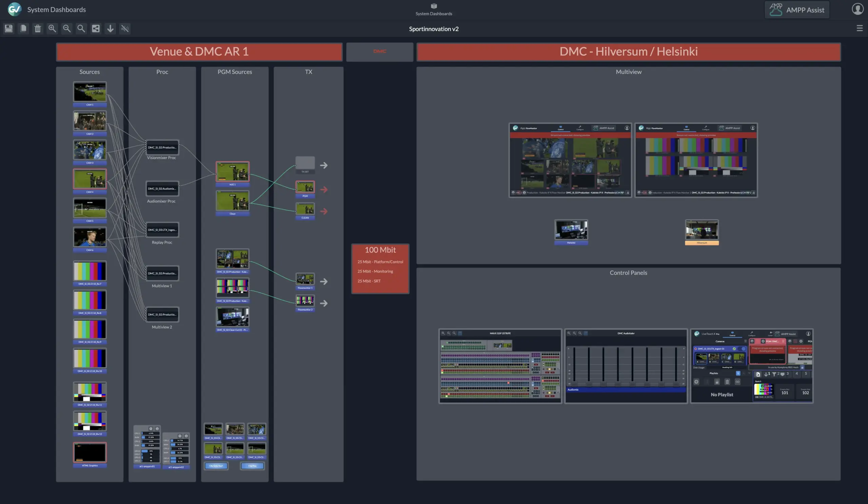Select the System Dashboards tab at top center
Image resolution: width=868 pixels, height=504 pixels.
434,9
